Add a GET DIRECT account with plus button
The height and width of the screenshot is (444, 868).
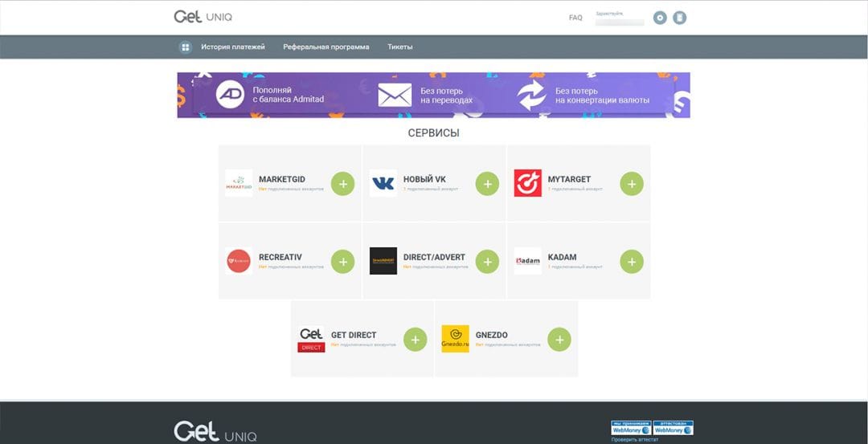416,340
